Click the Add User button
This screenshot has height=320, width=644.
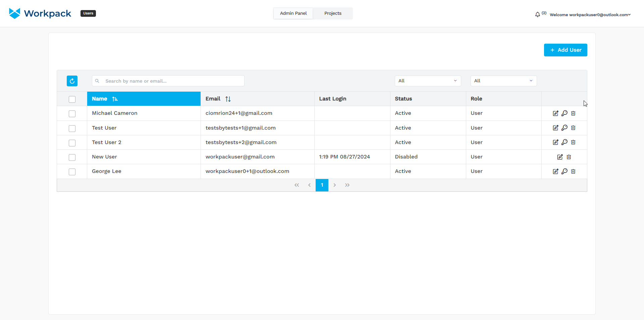[x=566, y=50]
